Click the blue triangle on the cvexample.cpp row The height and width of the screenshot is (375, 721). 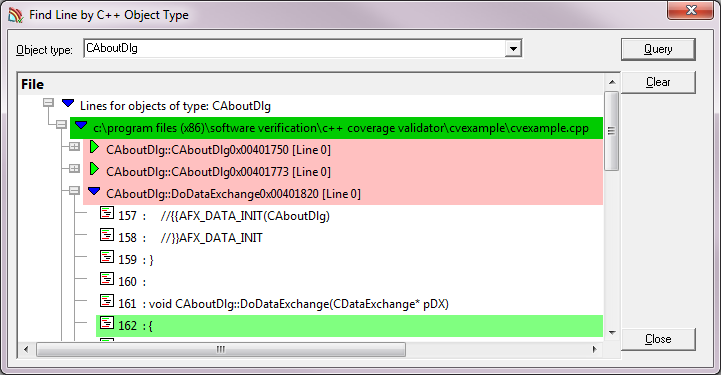[81, 125]
